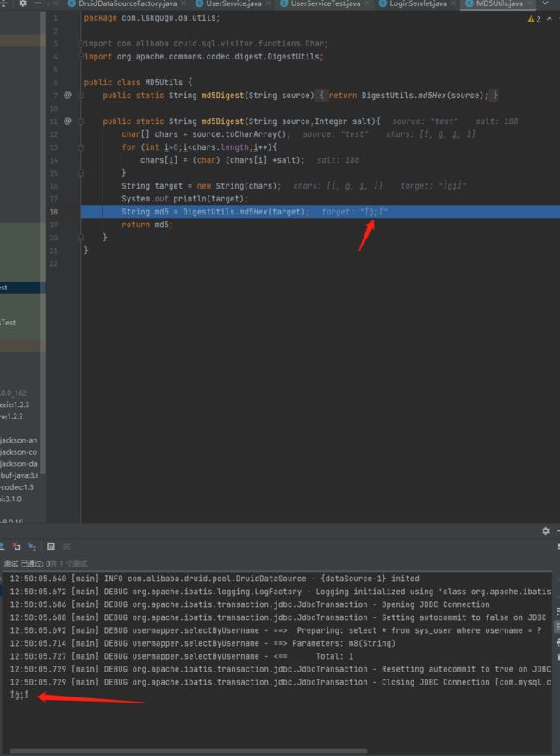Click test passed status text

tap(46, 563)
